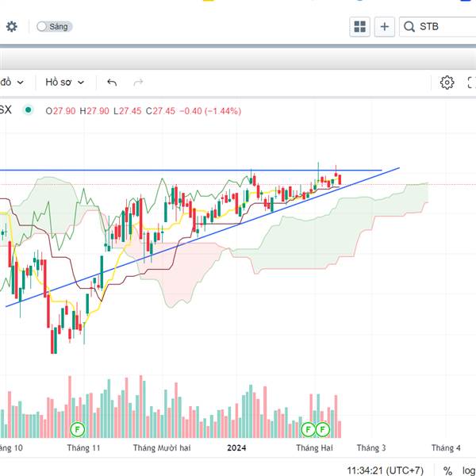This screenshot has height=476, width=476.
Task: Click the first F marker near Tháng Hai
Action: [x=308, y=429]
